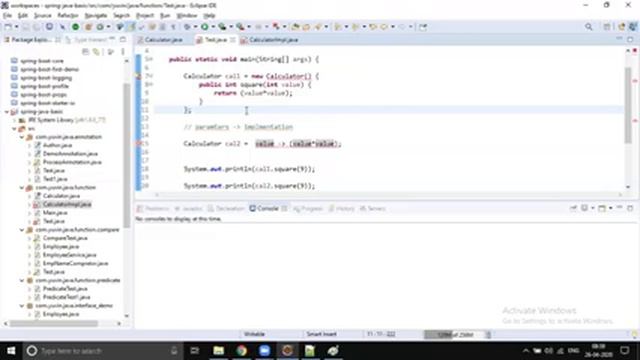
Task: Collapse com.yuvin.java.function.predicate package
Action: pyautogui.click(x=22, y=280)
